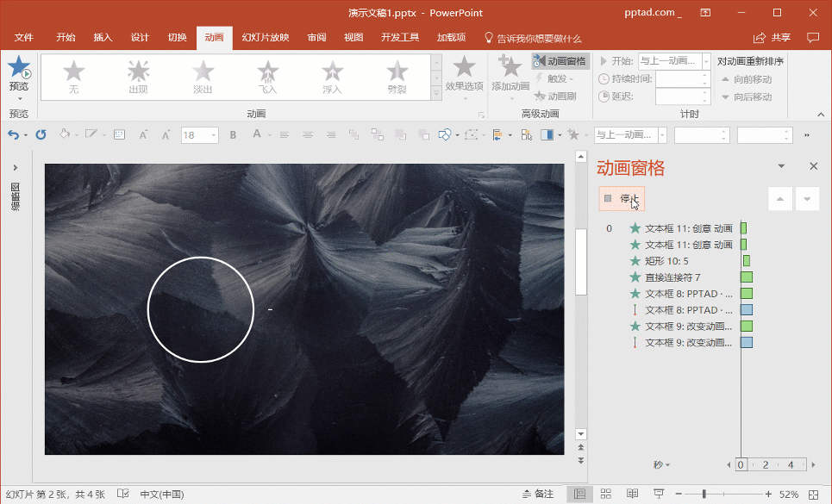This screenshot has height=504, width=832.
Task: Toggle bold formatting in the toolbar
Action: (x=232, y=134)
